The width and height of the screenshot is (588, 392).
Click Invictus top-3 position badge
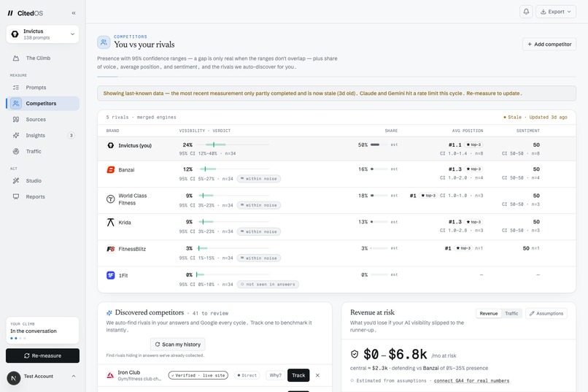473,145
